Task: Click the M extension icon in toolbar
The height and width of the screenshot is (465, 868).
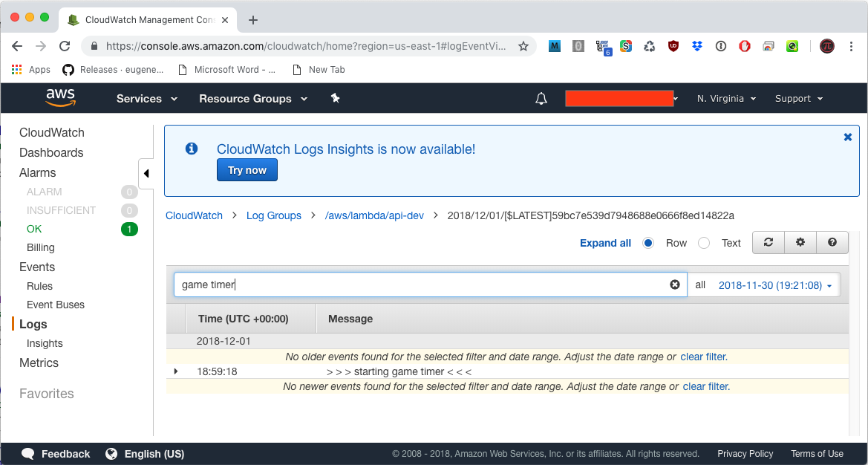Action: 555,47
